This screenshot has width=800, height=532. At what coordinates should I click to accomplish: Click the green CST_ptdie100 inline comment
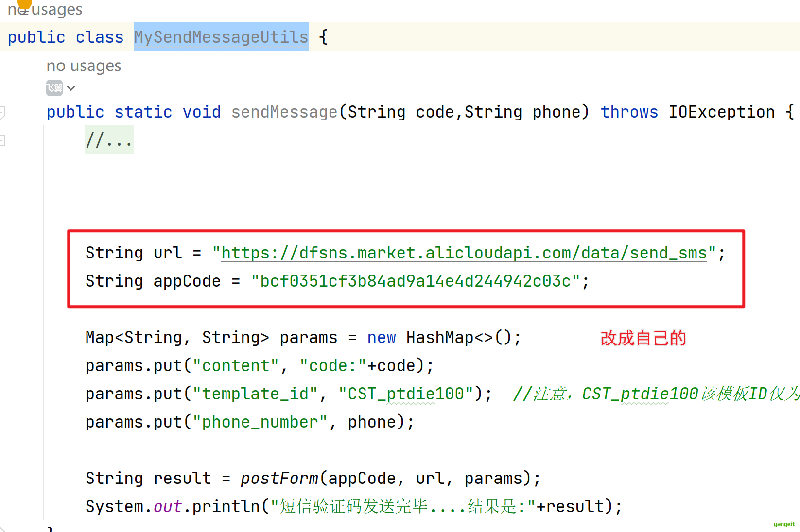656,394
